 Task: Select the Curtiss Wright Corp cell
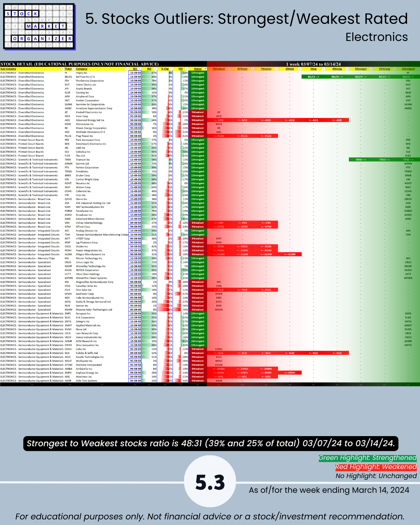(x=101, y=180)
